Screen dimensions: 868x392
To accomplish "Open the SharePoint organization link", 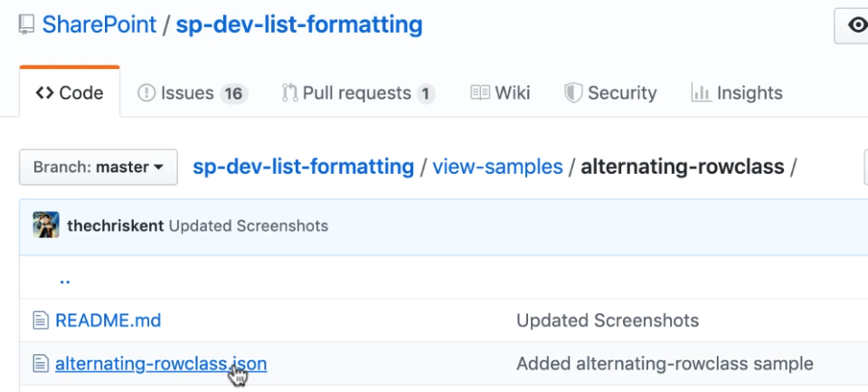I will pos(99,25).
